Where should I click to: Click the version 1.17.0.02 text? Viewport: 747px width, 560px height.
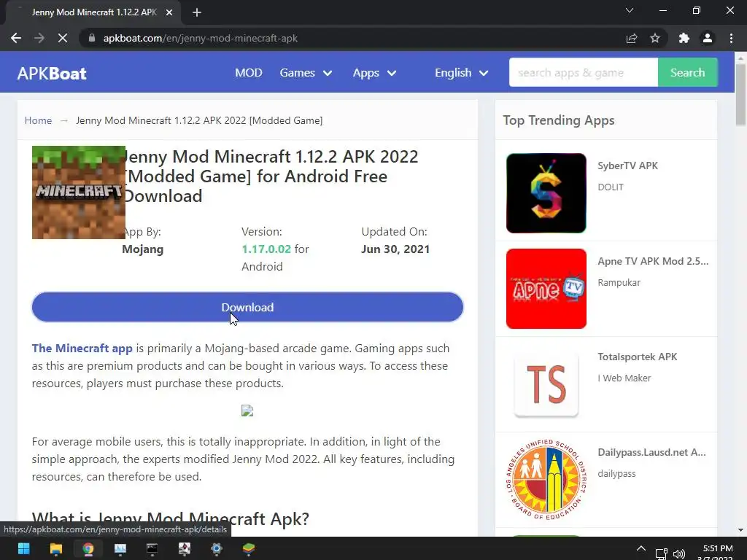coord(266,249)
